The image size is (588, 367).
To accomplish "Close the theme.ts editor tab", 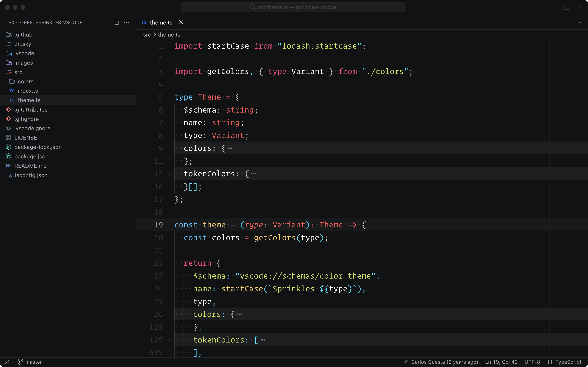I will click(181, 22).
